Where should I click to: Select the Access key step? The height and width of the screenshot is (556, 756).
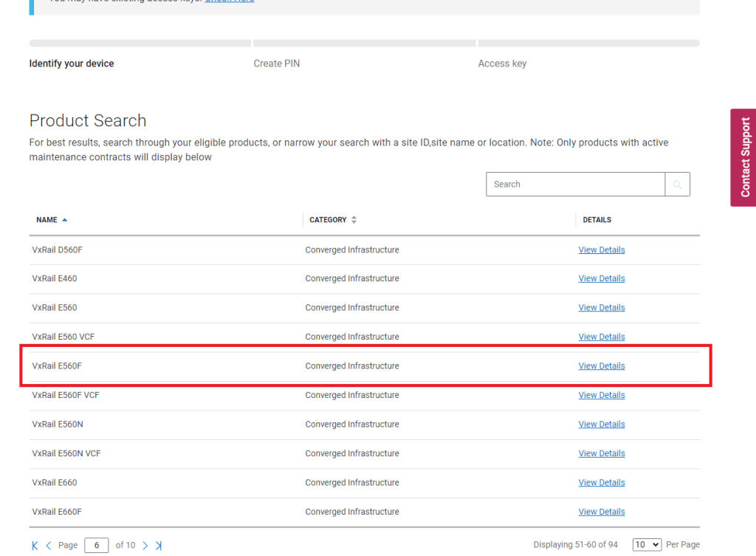pos(502,64)
